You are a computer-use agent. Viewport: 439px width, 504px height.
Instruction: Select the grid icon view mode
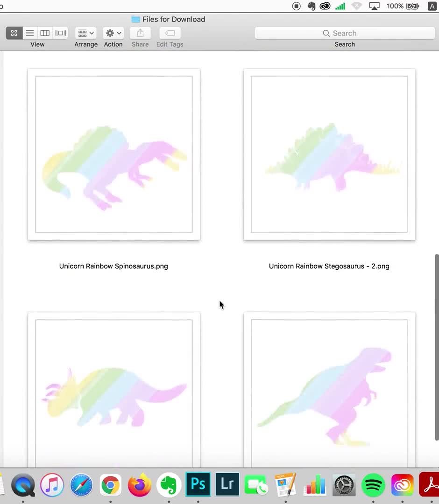click(14, 33)
